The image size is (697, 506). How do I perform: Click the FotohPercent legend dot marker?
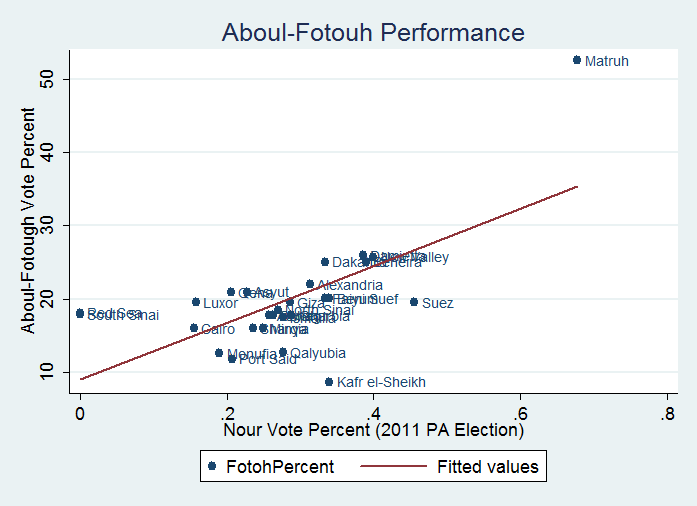coord(212,466)
